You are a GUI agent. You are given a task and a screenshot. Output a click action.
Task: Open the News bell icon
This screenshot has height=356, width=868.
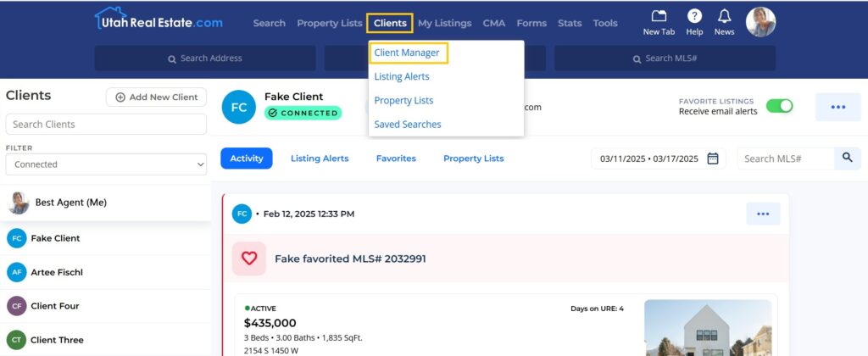724,17
